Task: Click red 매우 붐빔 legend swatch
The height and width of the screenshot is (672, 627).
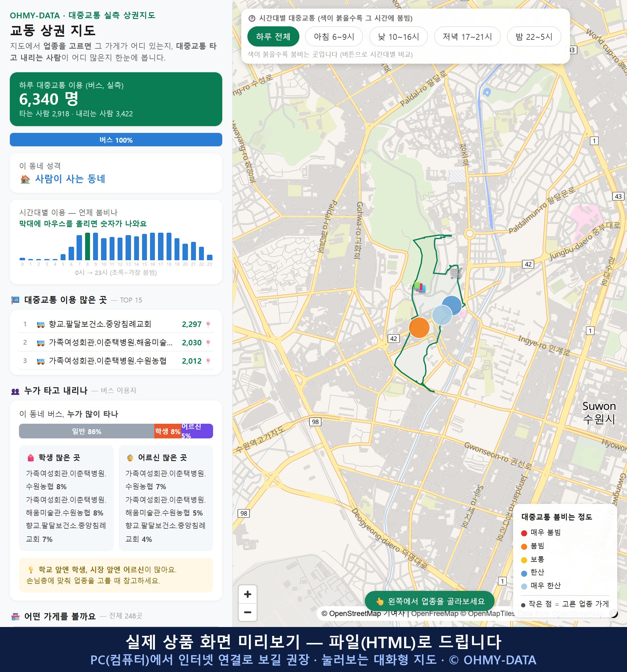Action: (x=524, y=533)
